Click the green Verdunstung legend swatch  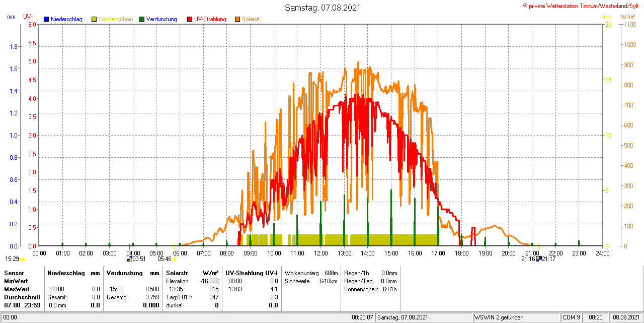point(142,19)
